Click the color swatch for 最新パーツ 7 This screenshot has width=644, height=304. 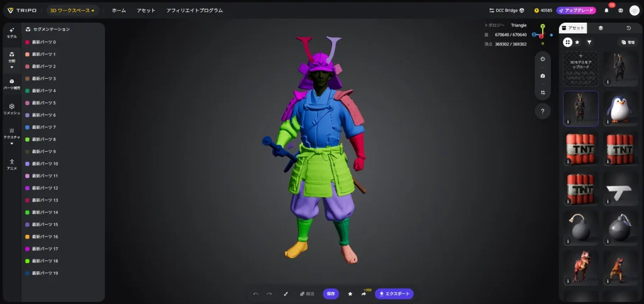28,127
